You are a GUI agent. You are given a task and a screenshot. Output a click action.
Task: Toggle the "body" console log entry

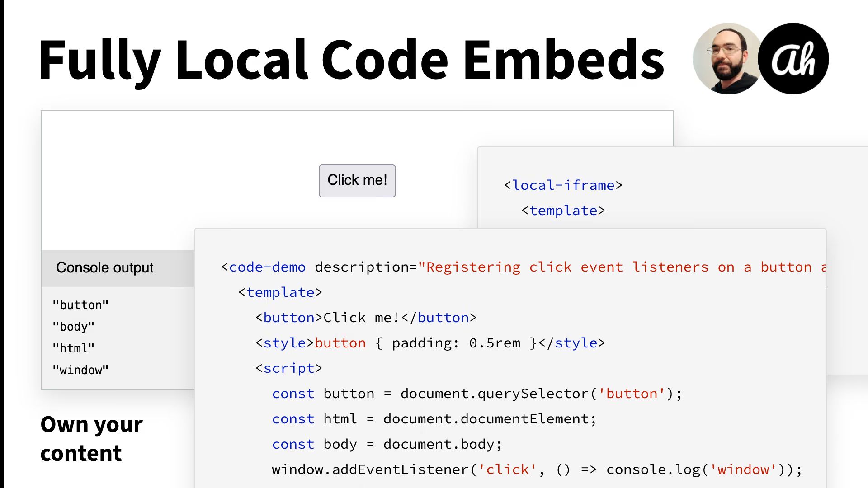pyautogui.click(x=74, y=326)
